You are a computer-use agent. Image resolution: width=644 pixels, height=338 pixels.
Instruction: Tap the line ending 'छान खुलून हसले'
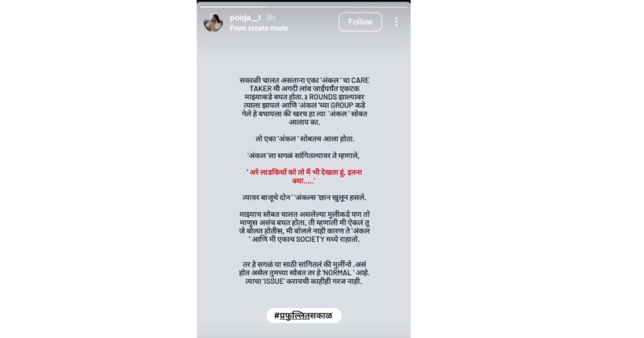click(x=304, y=197)
